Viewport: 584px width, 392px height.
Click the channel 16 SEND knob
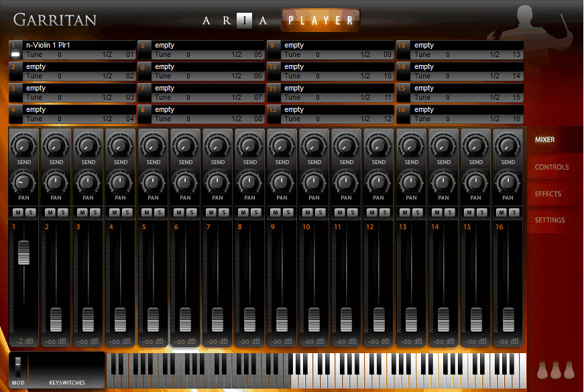pos(508,146)
